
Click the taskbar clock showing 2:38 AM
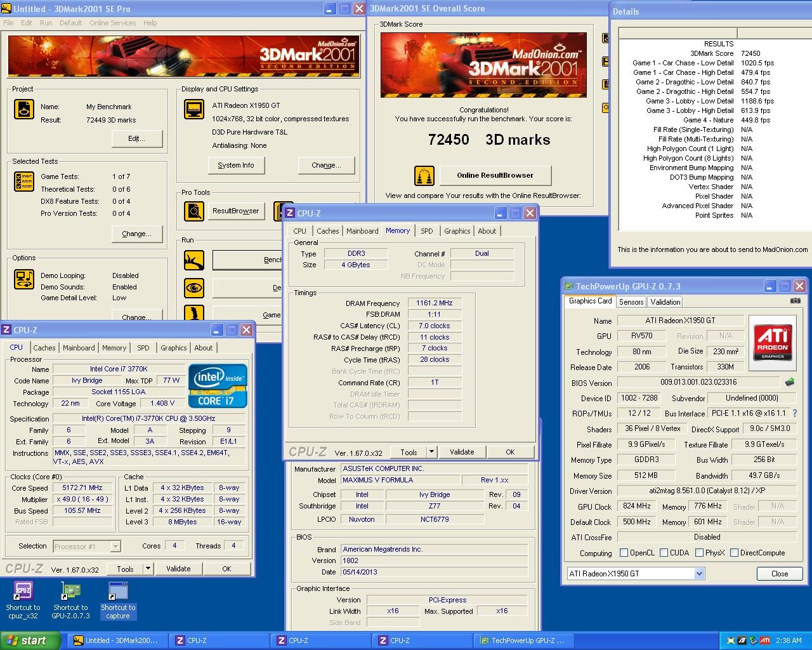tap(789, 640)
